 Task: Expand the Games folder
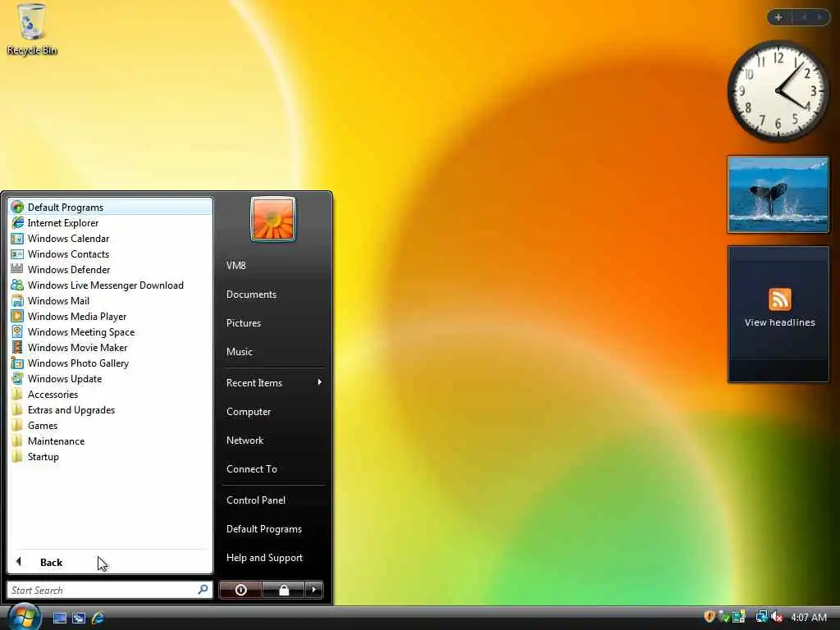coord(110,426)
